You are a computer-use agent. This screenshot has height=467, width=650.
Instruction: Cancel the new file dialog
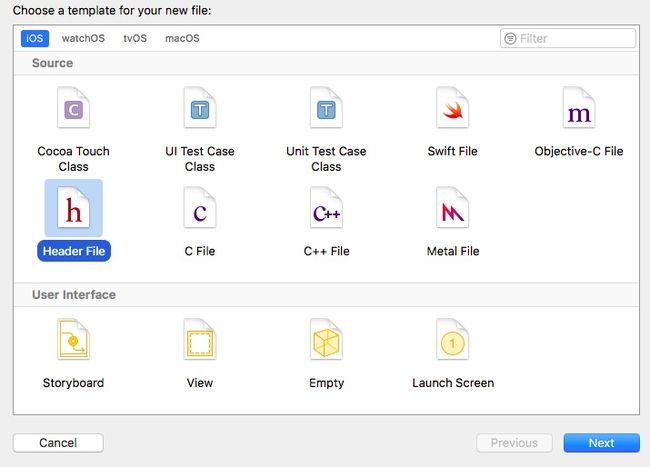[x=58, y=443]
